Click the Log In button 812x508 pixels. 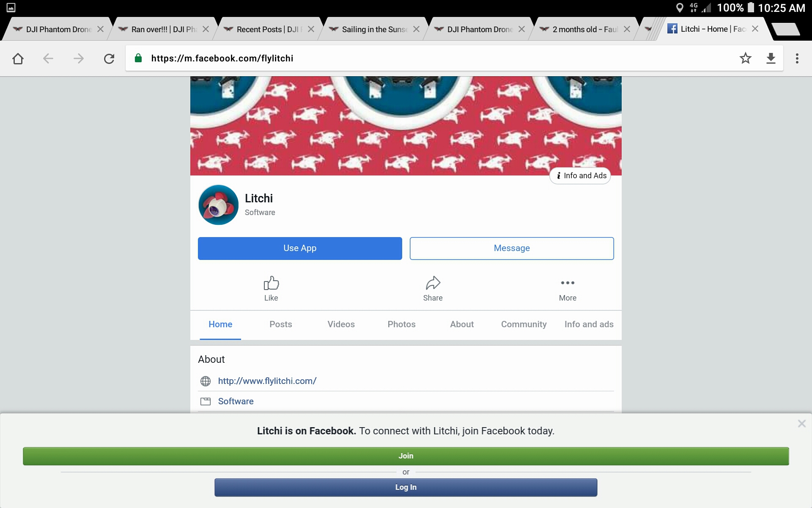click(406, 487)
